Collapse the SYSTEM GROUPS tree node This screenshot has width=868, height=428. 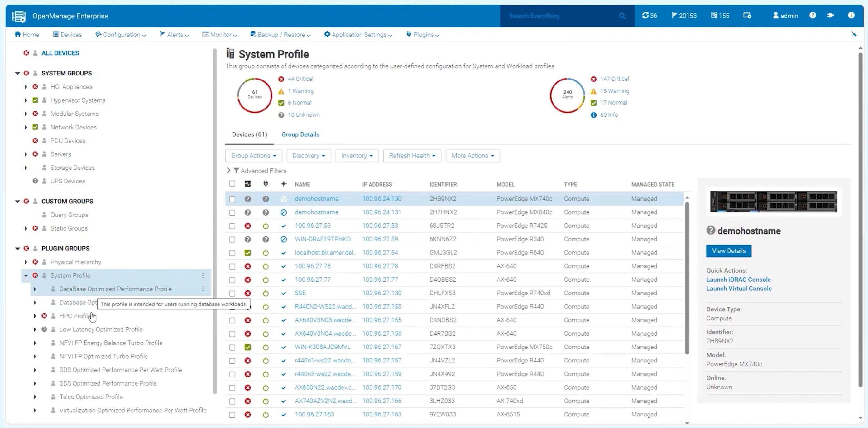(17, 73)
